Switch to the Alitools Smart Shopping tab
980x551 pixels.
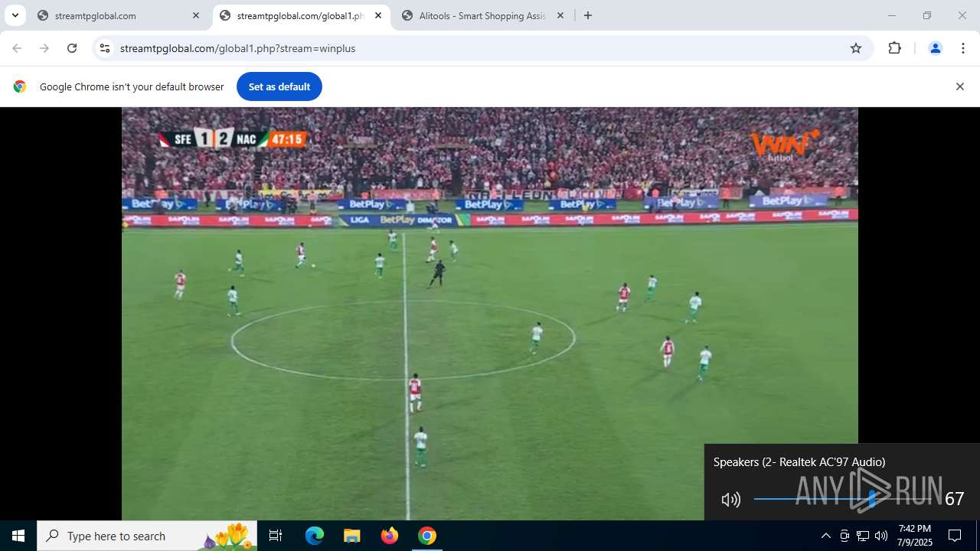tap(483, 15)
